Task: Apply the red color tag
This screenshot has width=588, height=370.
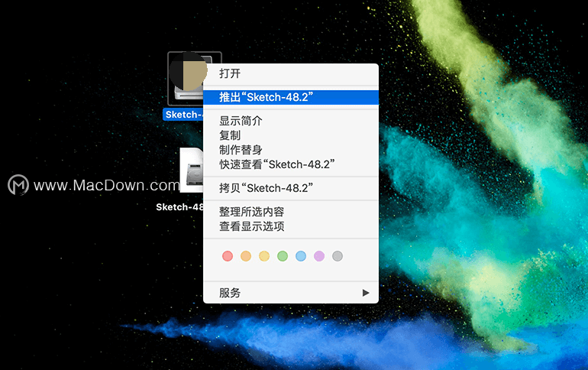Action: coord(228,256)
